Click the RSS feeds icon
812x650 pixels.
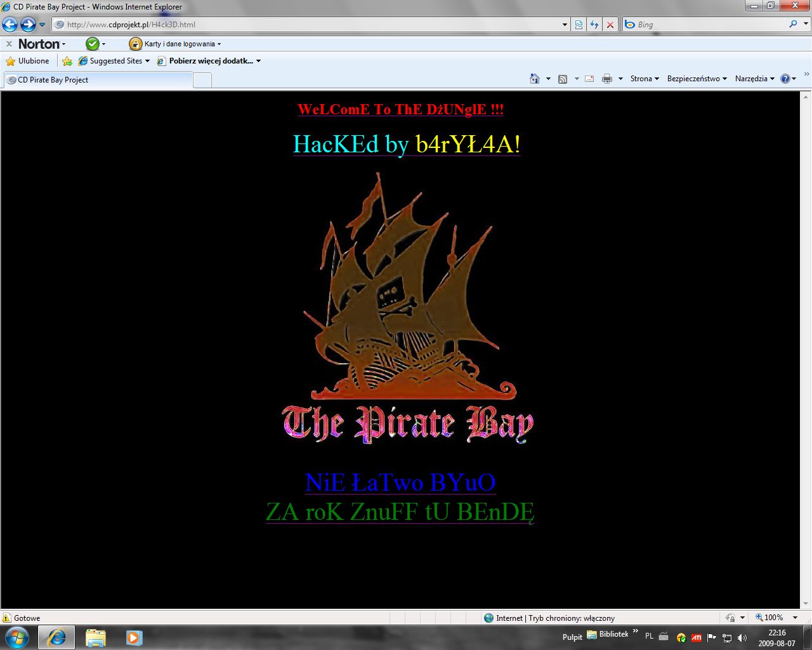[x=563, y=79]
